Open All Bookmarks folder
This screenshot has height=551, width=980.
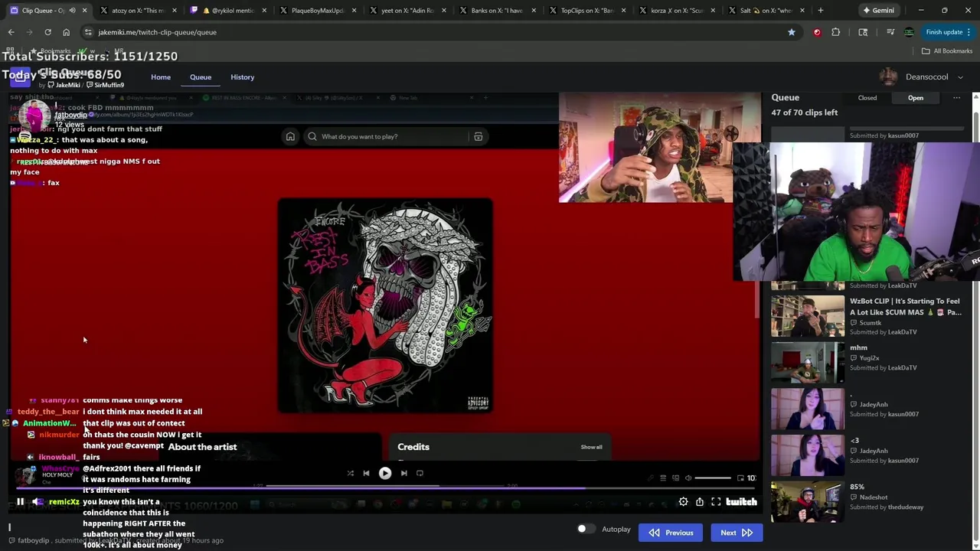point(947,51)
